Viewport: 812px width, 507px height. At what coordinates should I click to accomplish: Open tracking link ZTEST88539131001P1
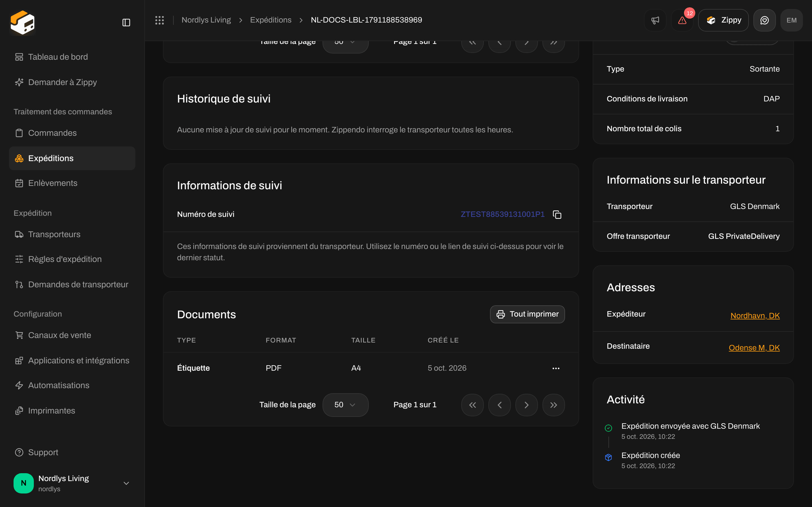coord(502,214)
